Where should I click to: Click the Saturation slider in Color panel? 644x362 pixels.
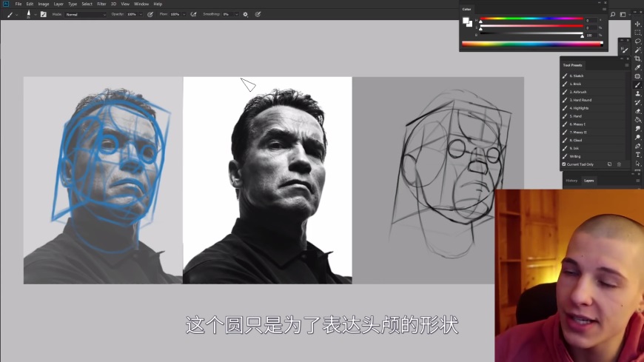[531, 26]
